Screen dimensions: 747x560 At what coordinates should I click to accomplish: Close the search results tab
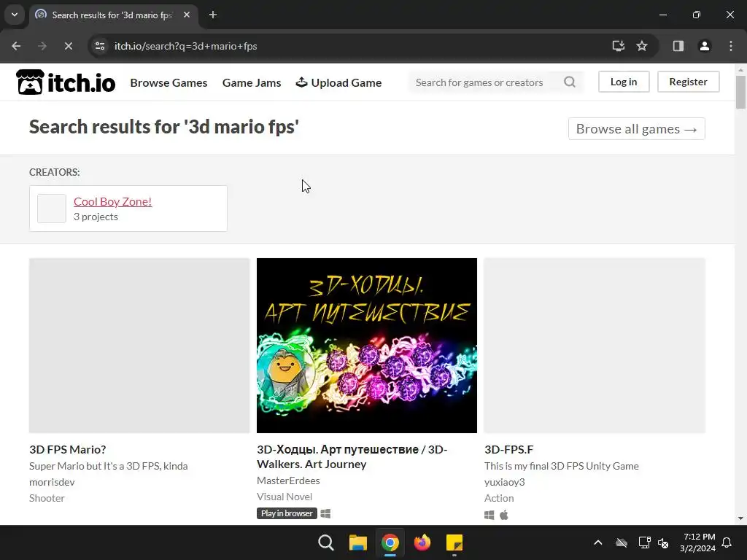coord(187,15)
